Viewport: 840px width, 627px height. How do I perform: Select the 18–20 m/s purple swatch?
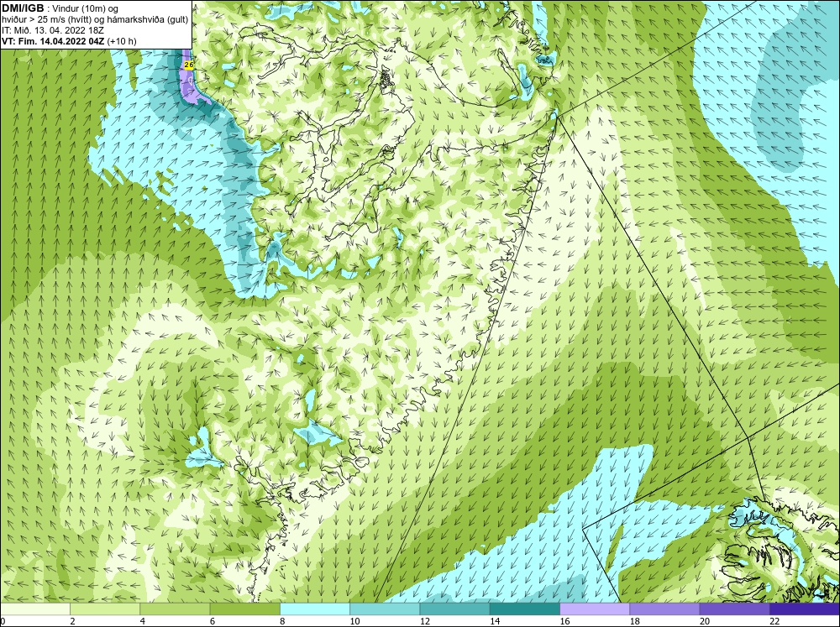[x=664, y=609]
